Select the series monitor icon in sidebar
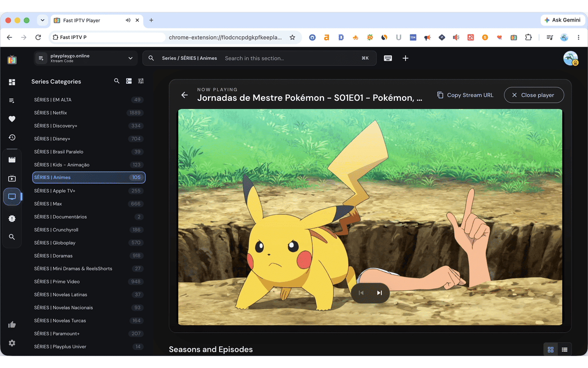 12,197
